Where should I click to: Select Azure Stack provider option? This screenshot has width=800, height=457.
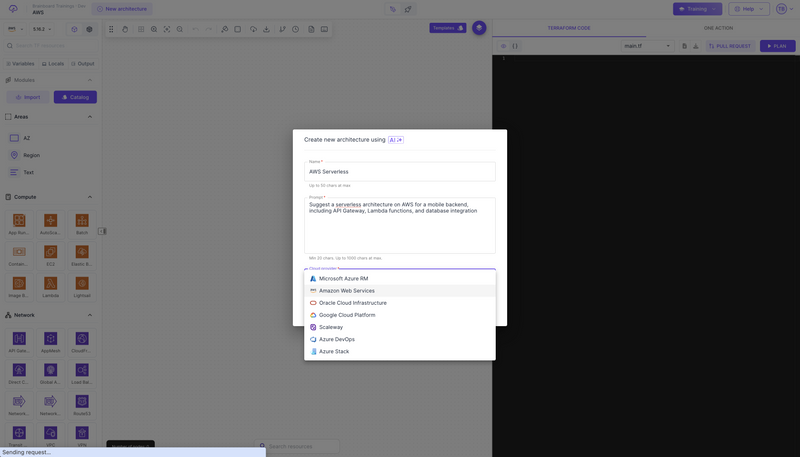tap(399, 351)
